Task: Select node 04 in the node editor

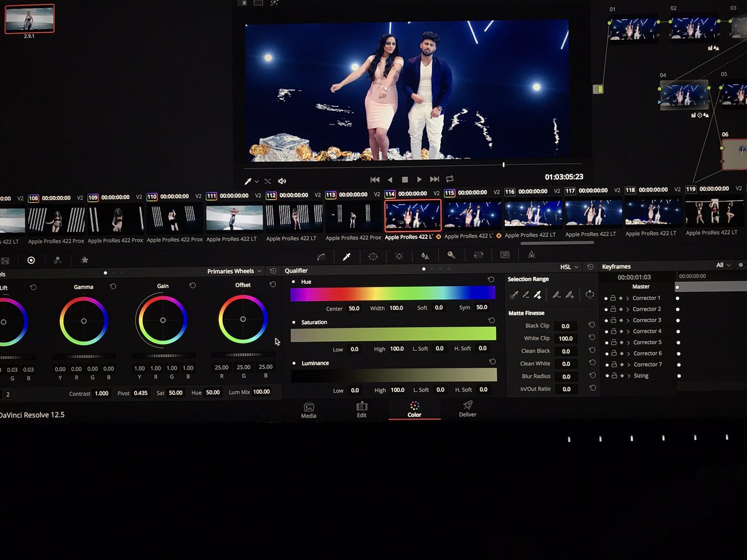Action: [x=684, y=96]
